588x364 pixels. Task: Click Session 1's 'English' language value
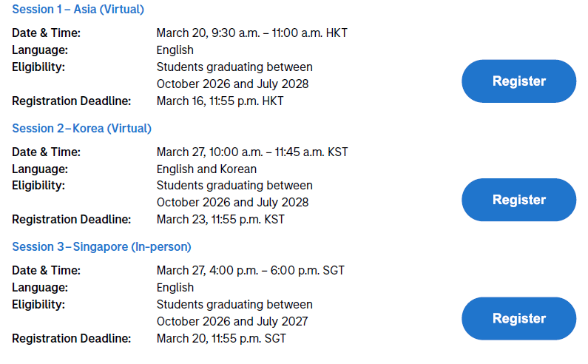pos(175,50)
